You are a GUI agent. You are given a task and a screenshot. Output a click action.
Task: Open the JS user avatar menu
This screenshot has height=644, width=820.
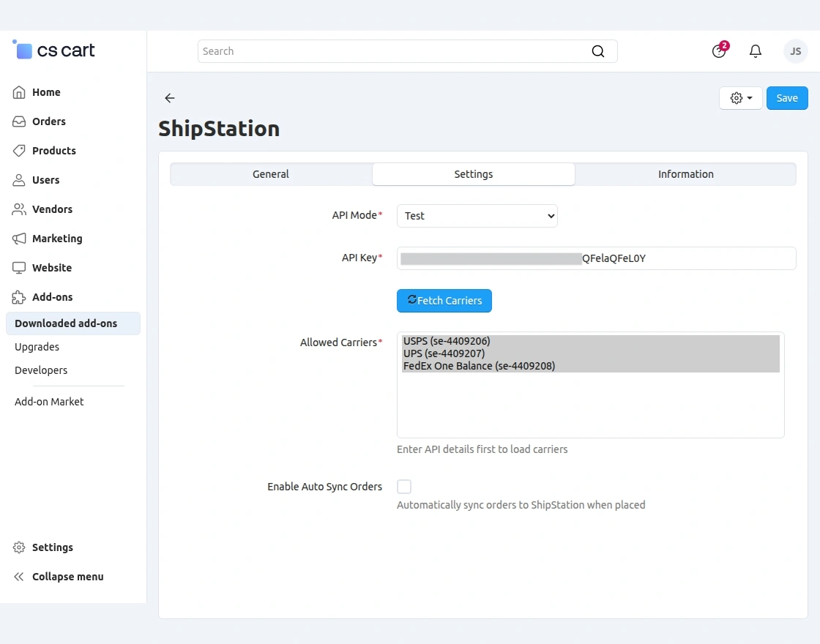[795, 51]
